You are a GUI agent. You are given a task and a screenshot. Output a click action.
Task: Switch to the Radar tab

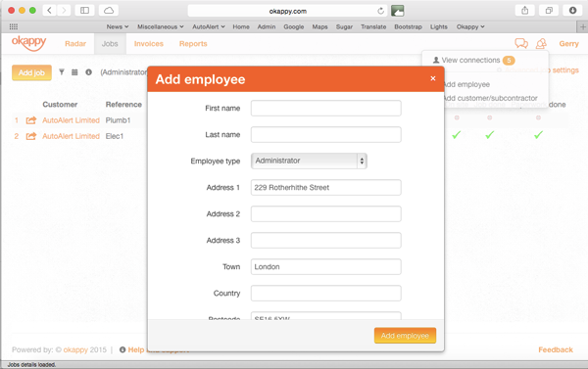click(75, 43)
